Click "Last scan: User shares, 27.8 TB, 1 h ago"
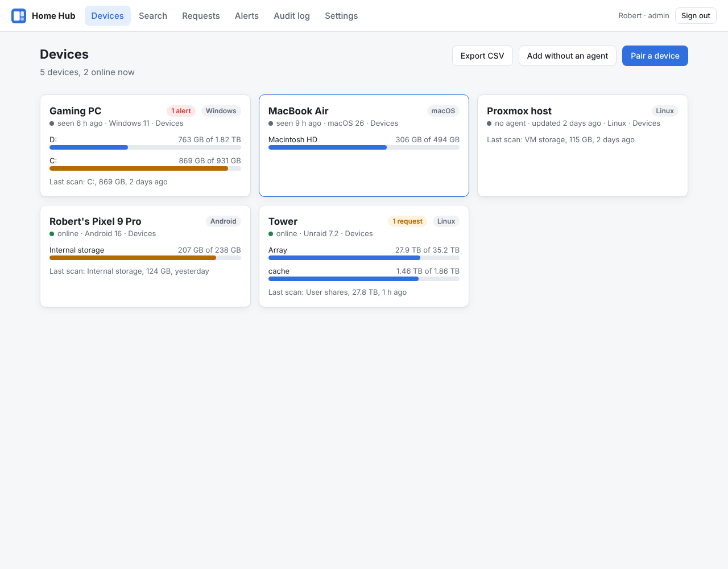This screenshot has width=728, height=569. [337, 292]
